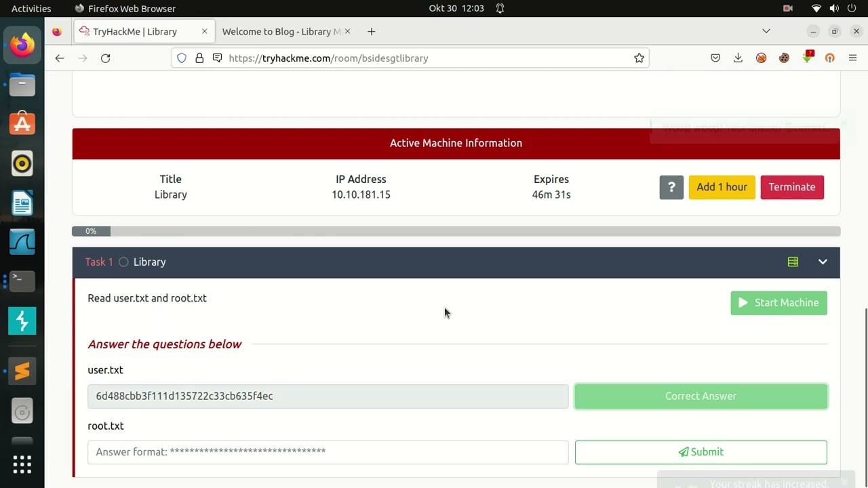Close the TryHackMe Library tab
The width and height of the screenshot is (868, 488).
(x=204, y=32)
